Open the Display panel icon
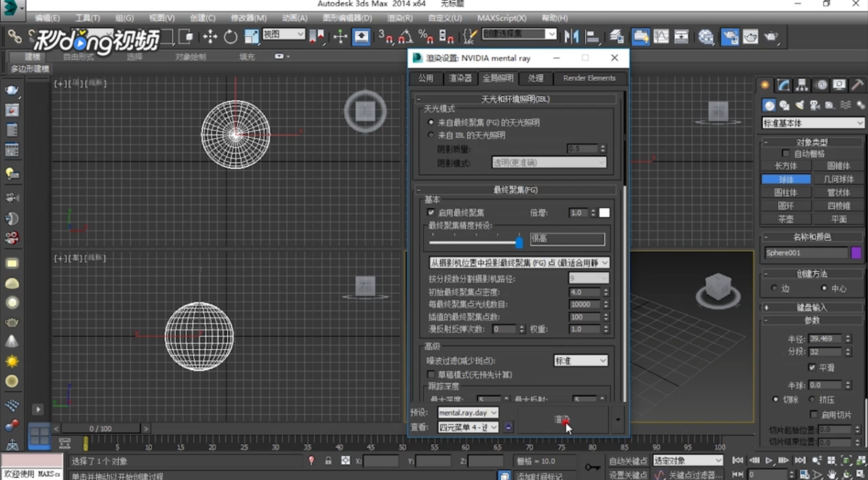 838,85
